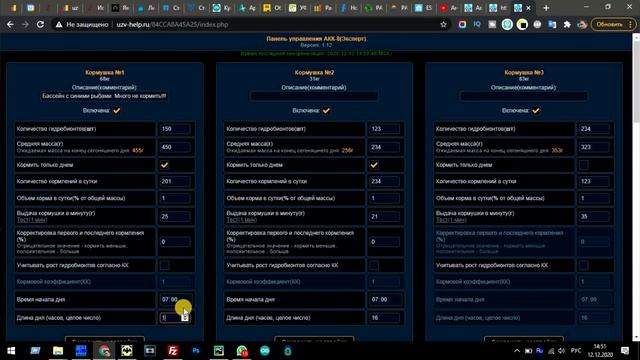640x360 pixels.
Task: Toggle Кормить только днем for Кормушка №1
Action: (164, 165)
